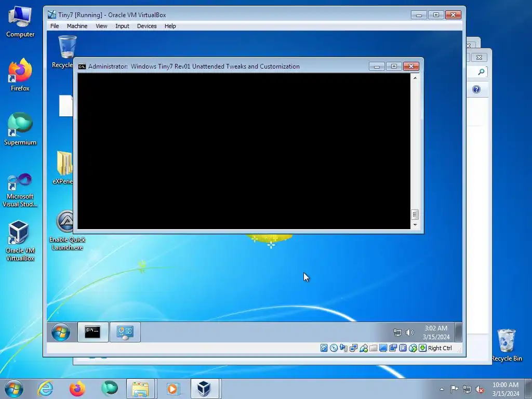Click the optical disk status icon
Viewport: 532px width, 399px height.
334,348
